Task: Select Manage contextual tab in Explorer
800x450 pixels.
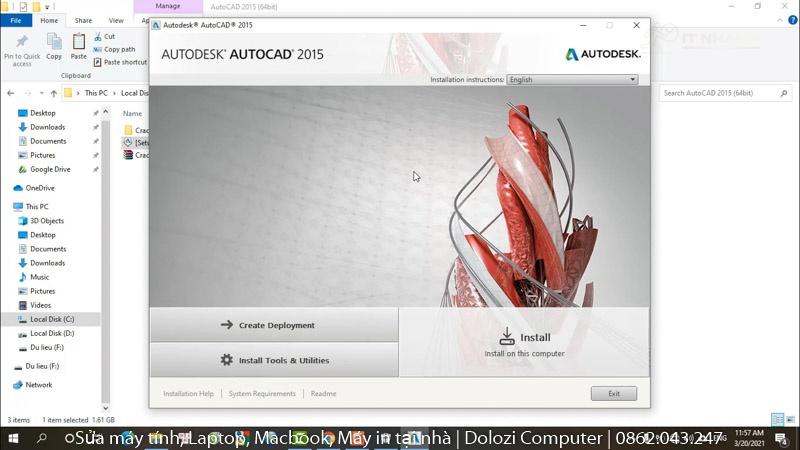Action: click(x=168, y=6)
